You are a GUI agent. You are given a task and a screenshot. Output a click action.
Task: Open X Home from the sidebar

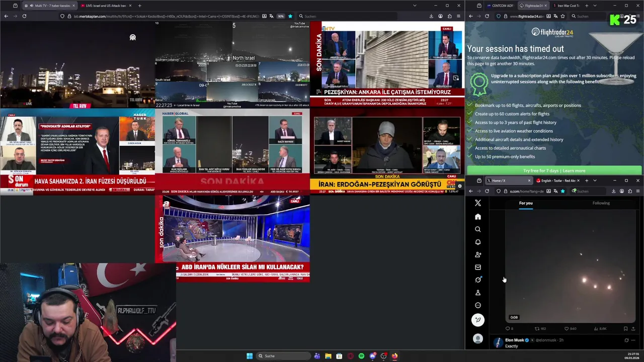click(478, 217)
